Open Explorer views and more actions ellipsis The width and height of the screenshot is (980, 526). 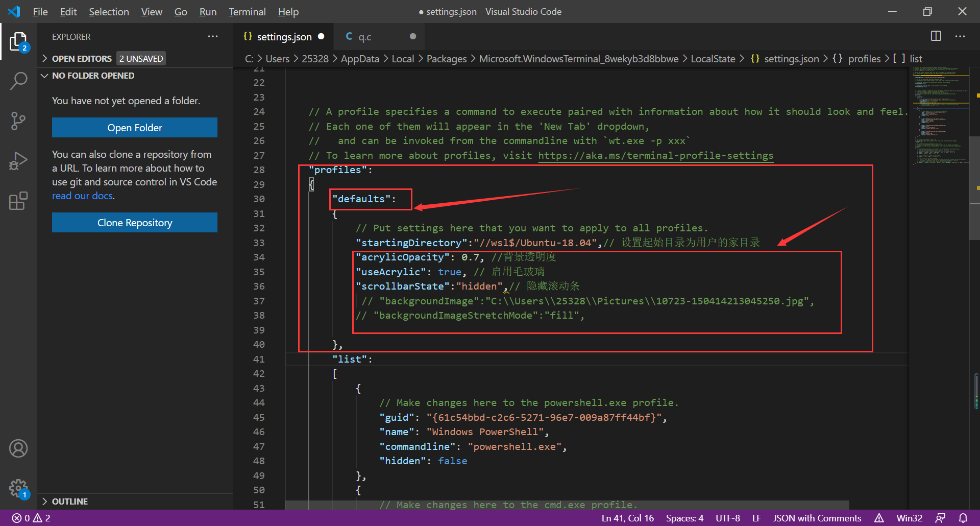tap(213, 37)
